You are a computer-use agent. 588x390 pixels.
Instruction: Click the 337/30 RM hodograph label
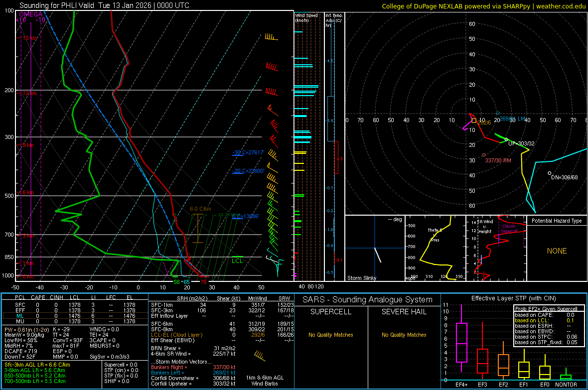pos(498,160)
